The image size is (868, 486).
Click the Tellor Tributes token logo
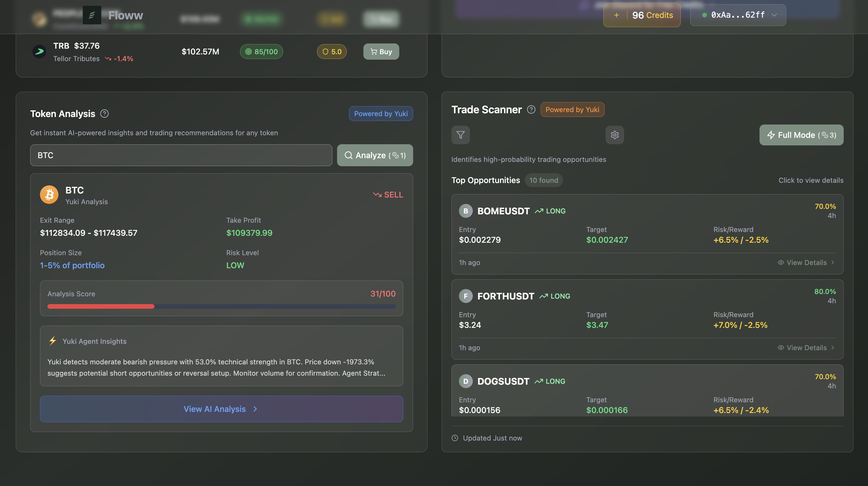pyautogui.click(x=39, y=52)
